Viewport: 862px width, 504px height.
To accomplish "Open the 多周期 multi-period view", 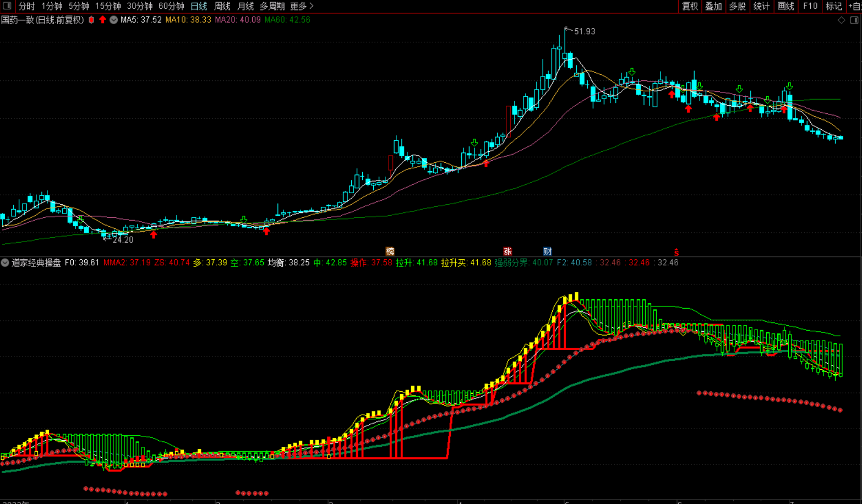I will tap(272, 6).
